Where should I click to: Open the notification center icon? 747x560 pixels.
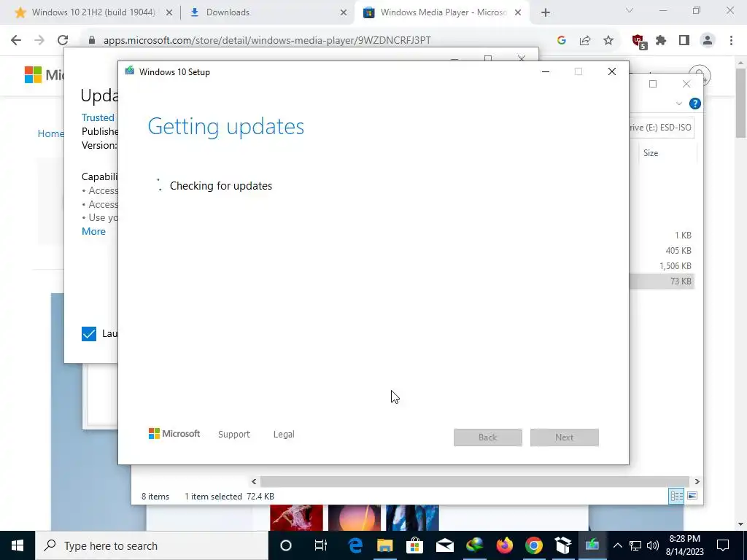[x=723, y=545]
